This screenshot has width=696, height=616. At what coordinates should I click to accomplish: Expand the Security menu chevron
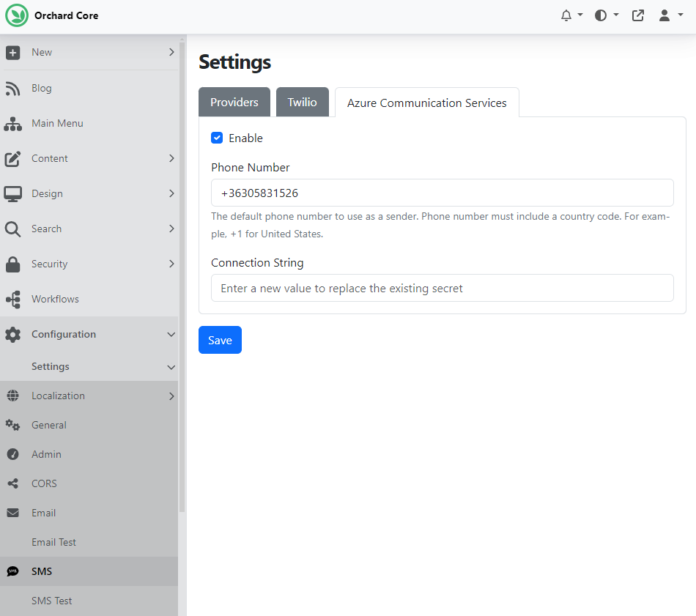171,264
